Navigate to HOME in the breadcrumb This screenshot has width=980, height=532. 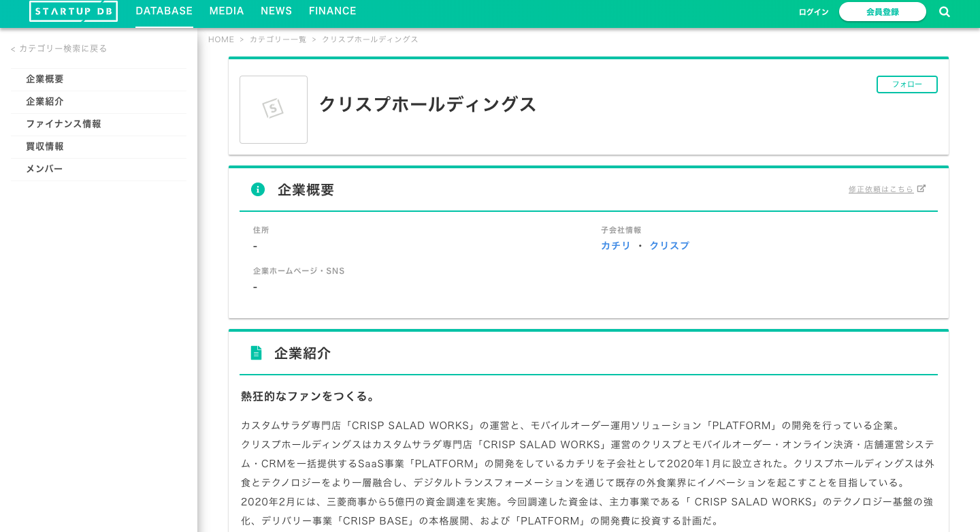coord(221,39)
